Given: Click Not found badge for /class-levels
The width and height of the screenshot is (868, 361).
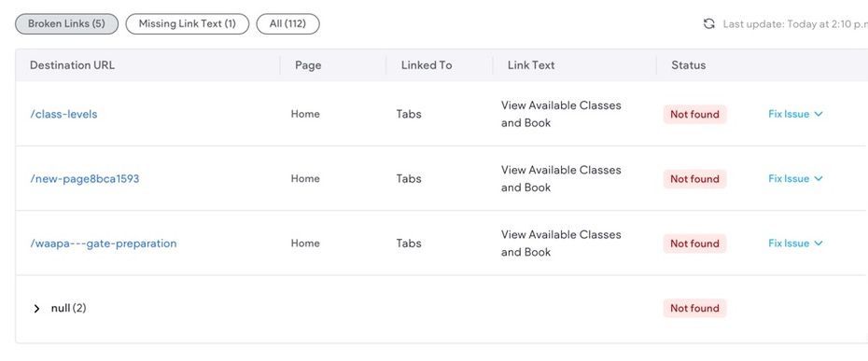Looking at the screenshot, I should tap(694, 115).
